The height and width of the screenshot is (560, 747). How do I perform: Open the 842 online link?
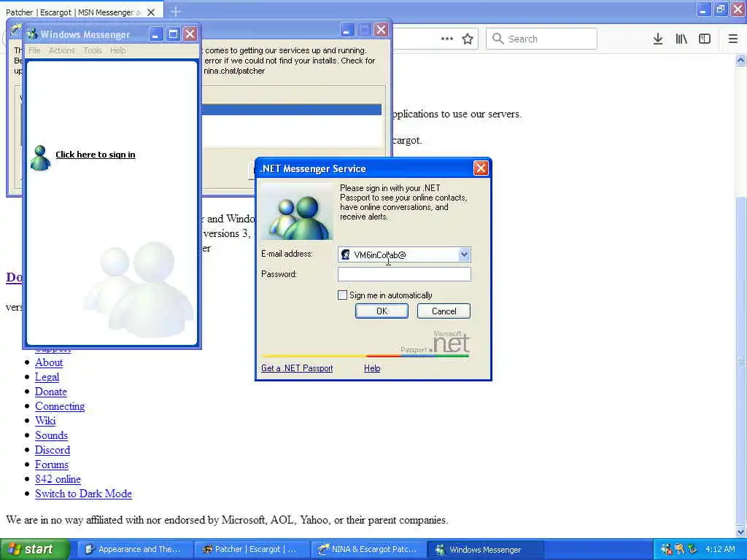coord(58,480)
